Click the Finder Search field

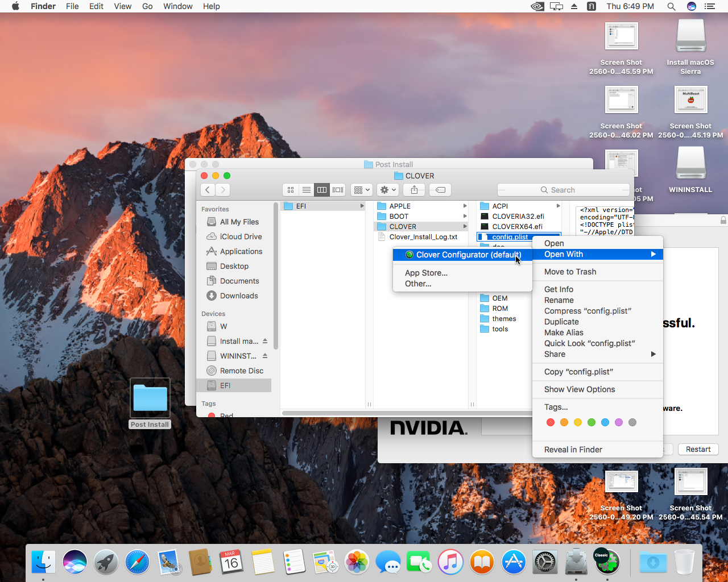pyautogui.click(x=563, y=190)
